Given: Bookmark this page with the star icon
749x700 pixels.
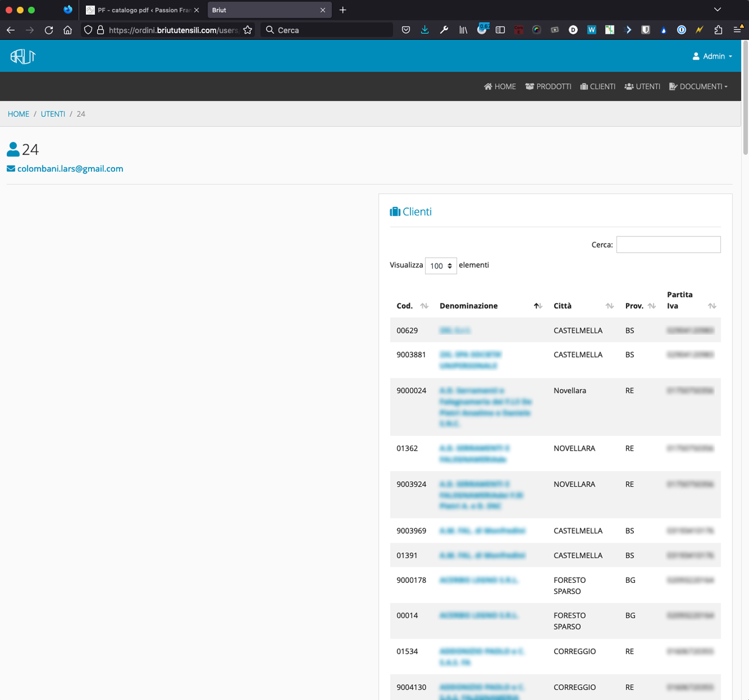Looking at the screenshot, I should [x=247, y=30].
